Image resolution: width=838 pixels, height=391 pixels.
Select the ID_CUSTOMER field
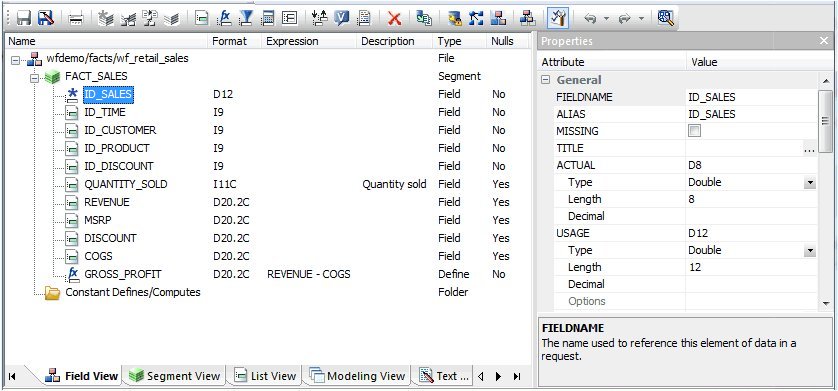[x=120, y=130]
